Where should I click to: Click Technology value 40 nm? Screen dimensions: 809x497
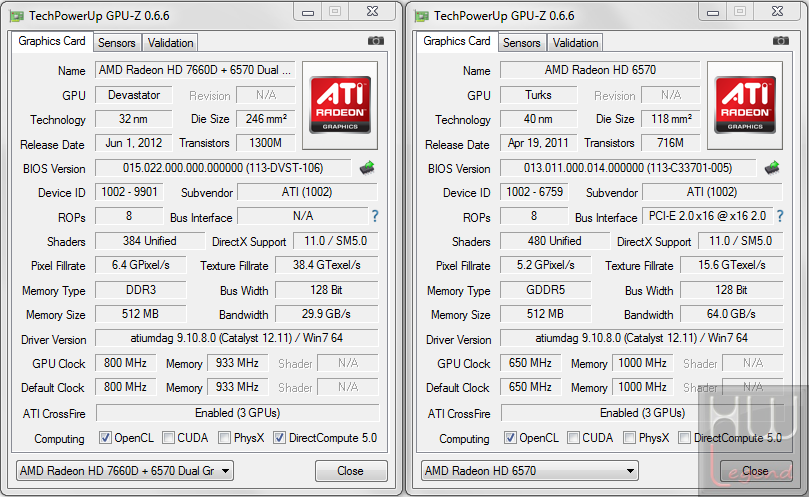(x=539, y=119)
